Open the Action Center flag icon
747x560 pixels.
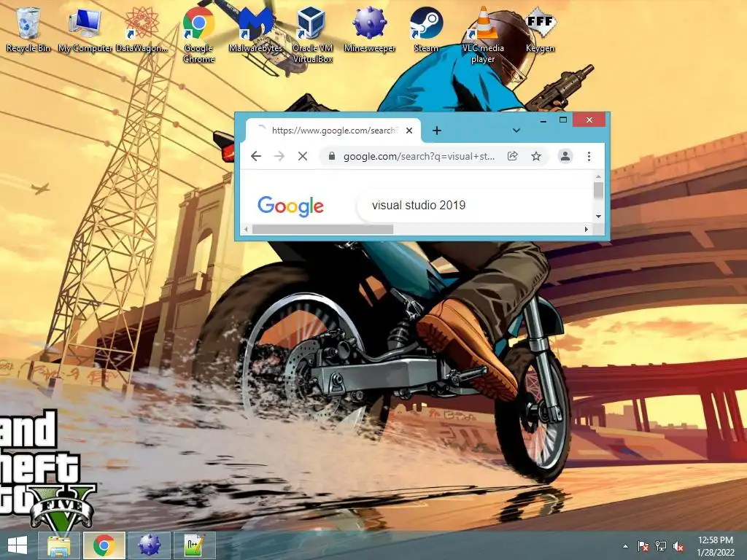pyautogui.click(x=643, y=546)
